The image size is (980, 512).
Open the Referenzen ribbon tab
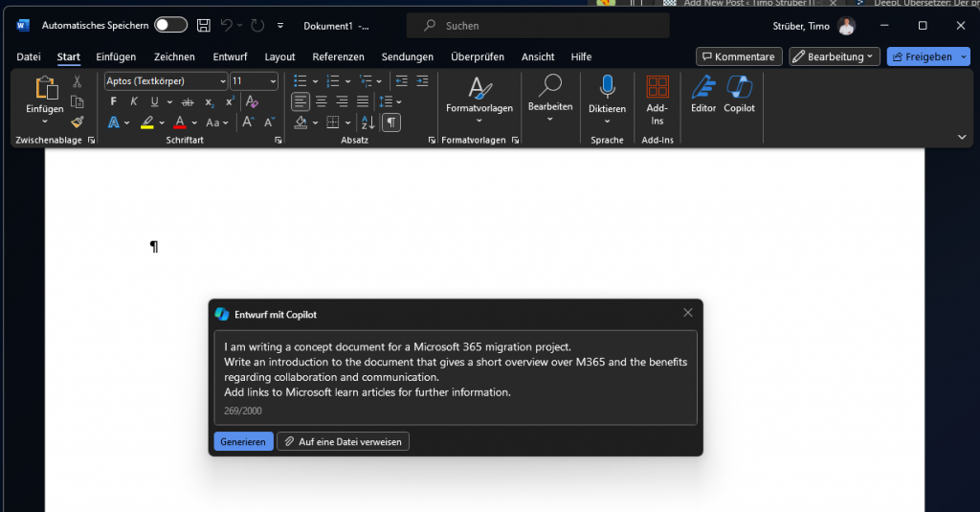click(340, 57)
